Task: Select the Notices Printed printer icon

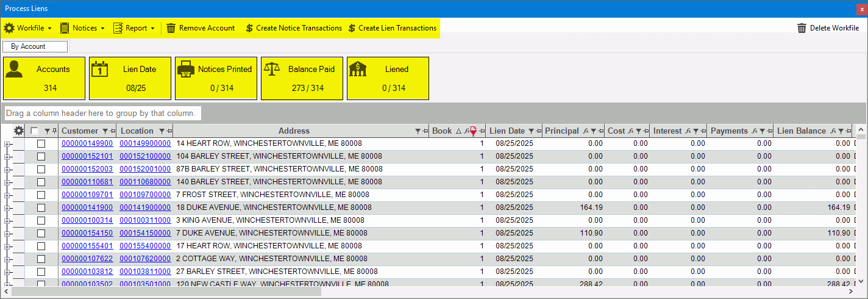Action: [186, 70]
